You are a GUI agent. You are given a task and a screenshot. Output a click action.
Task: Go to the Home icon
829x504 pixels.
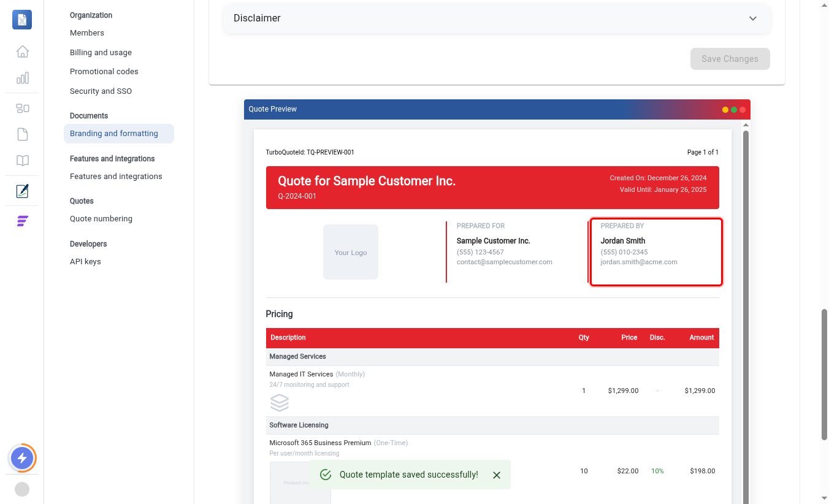pyautogui.click(x=22, y=52)
